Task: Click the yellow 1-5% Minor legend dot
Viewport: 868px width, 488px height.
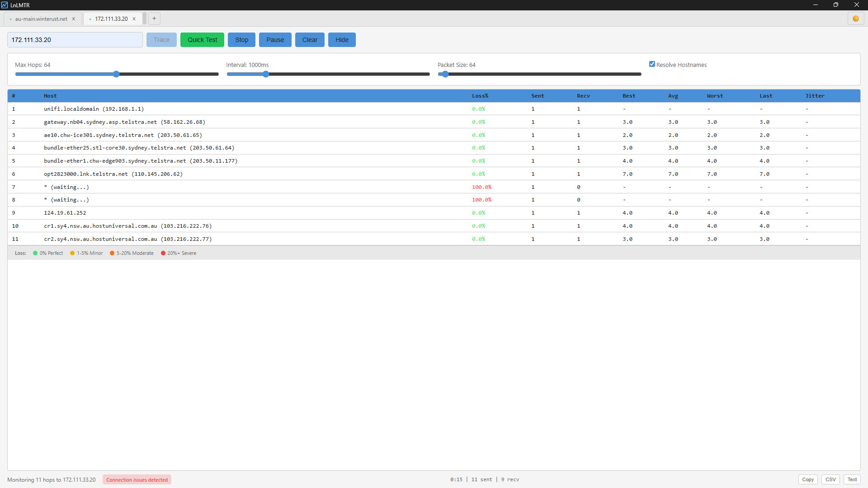Action: pyautogui.click(x=73, y=253)
